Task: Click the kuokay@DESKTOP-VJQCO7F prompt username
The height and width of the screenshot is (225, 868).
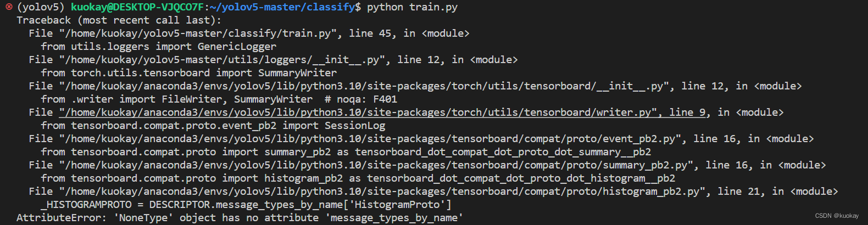Action: (x=137, y=7)
